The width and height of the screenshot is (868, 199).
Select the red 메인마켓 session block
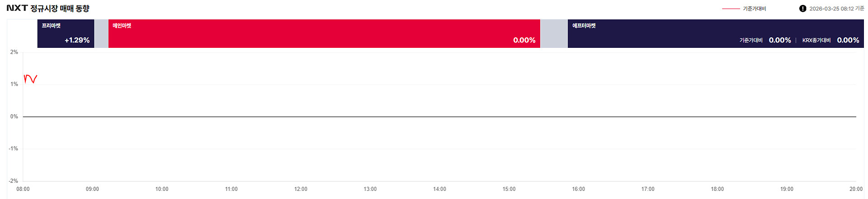click(324, 33)
